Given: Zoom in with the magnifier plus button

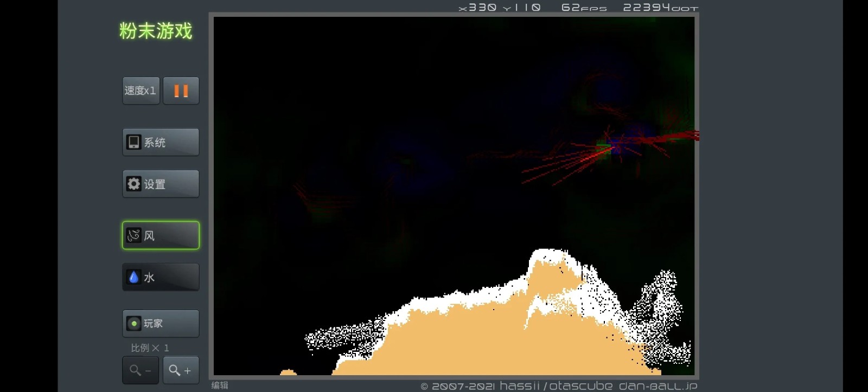Looking at the screenshot, I should click(181, 370).
